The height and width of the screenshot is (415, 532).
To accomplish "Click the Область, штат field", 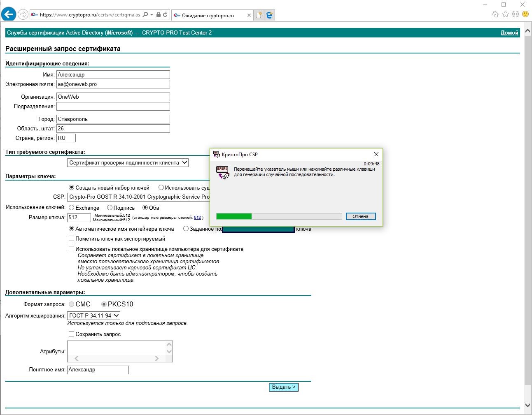I will coord(113,128).
